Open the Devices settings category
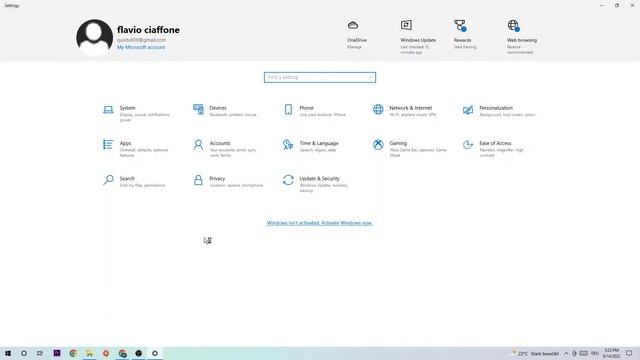Image resolution: width=640 pixels, height=360 pixels. coord(225,111)
